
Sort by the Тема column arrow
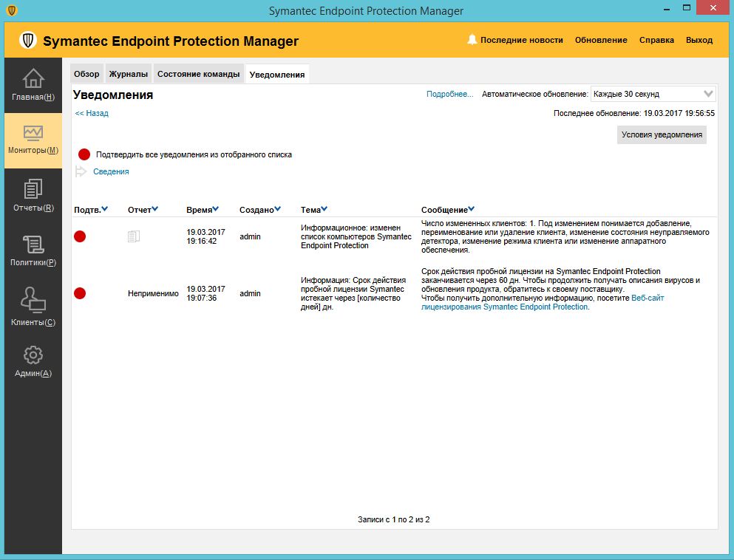[x=324, y=209]
